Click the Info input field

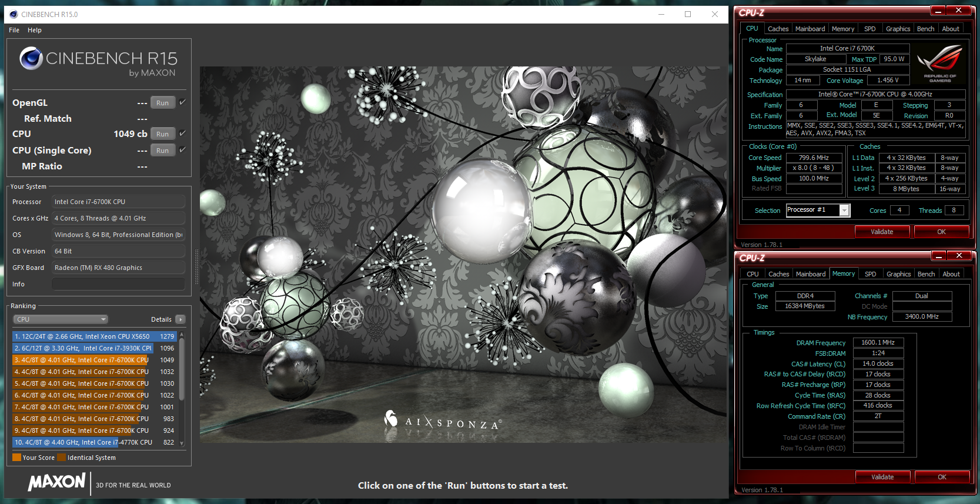[x=119, y=284]
